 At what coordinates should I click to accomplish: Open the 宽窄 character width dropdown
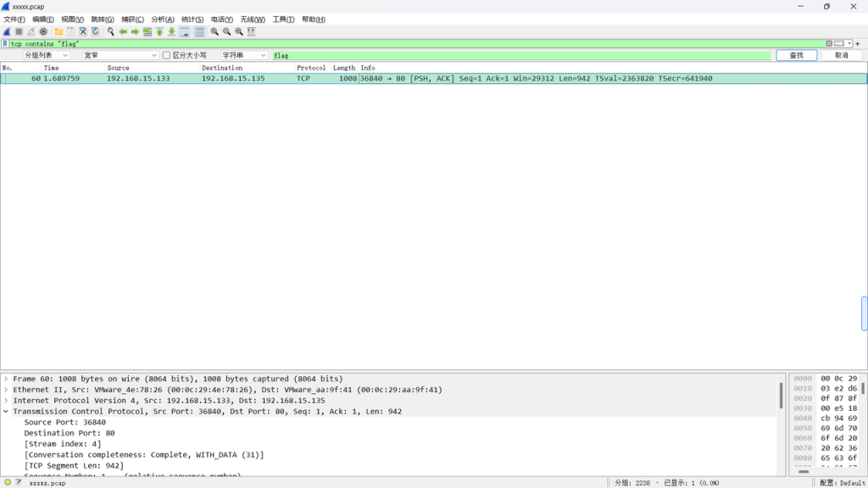tap(120, 55)
